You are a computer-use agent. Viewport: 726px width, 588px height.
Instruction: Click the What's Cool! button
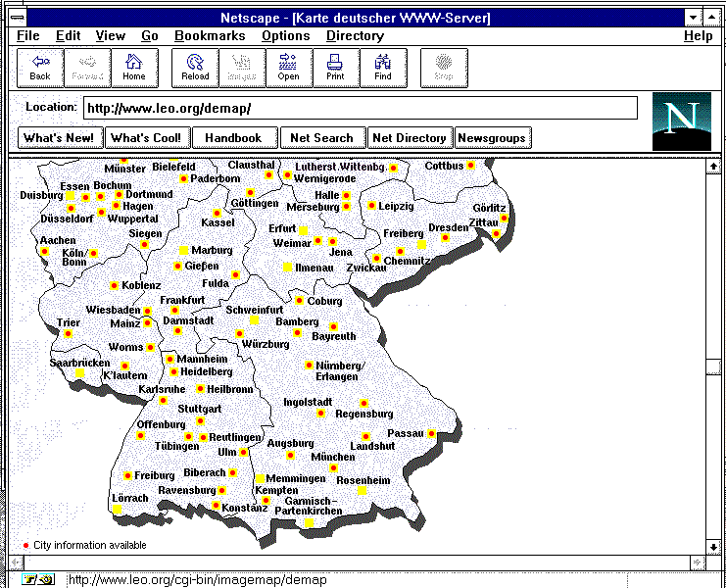(147, 138)
